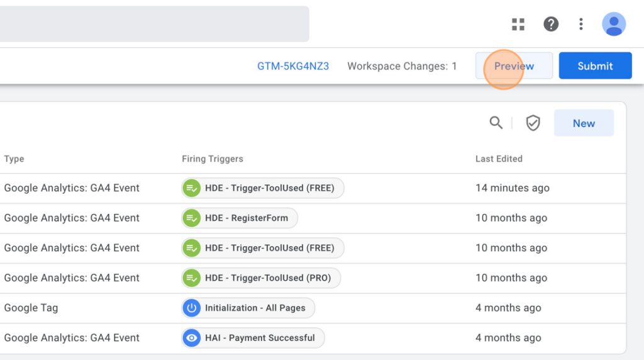This screenshot has width=644, height=360.
Task: Create a New tag
Action: coord(584,123)
